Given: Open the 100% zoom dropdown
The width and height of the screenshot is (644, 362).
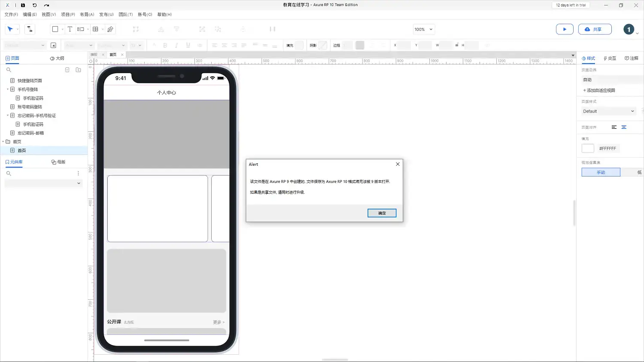Looking at the screenshot, I should pyautogui.click(x=423, y=29).
